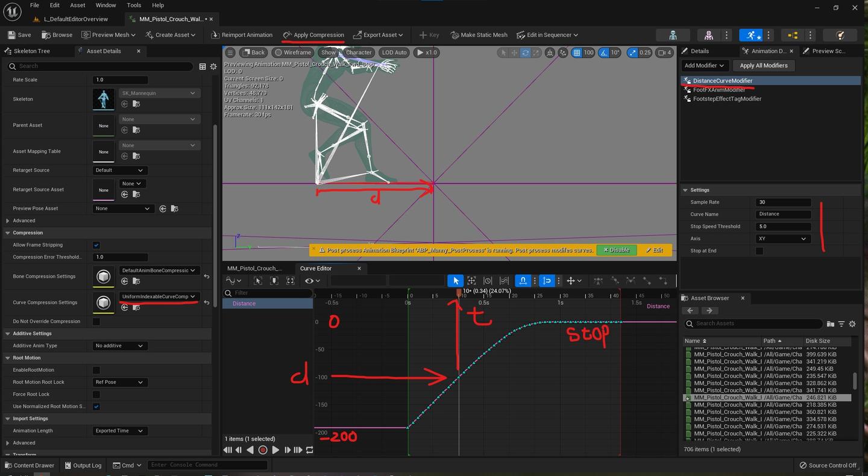This screenshot has width=868, height=476.
Task: Click the Make Static Mesh icon
Action: 454,35
